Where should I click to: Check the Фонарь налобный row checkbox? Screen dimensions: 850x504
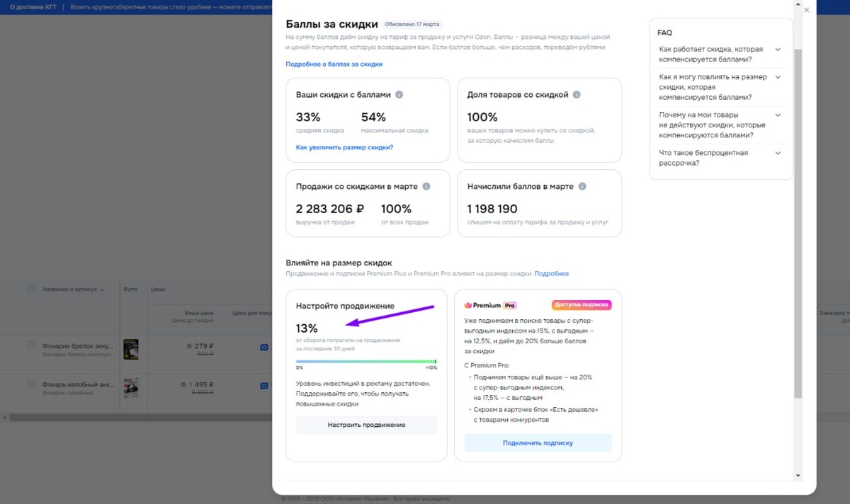pos(31,384)
